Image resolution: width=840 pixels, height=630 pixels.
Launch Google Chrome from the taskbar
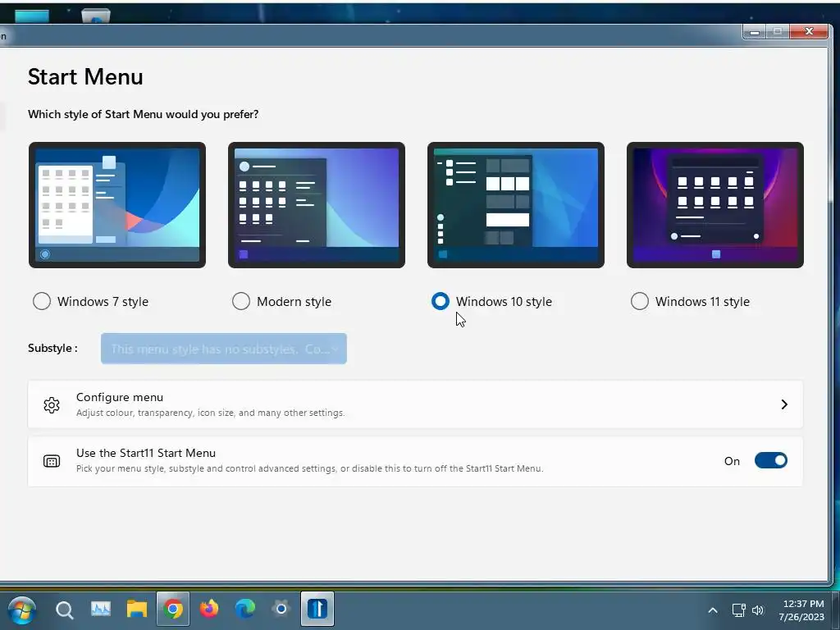173,609
